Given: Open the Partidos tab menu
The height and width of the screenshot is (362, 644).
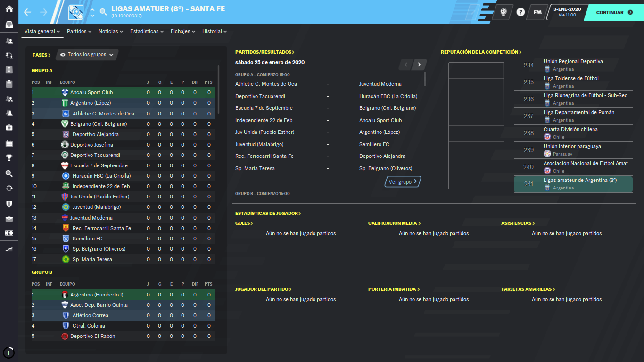Looking at the screenshot, I should 79,31.
